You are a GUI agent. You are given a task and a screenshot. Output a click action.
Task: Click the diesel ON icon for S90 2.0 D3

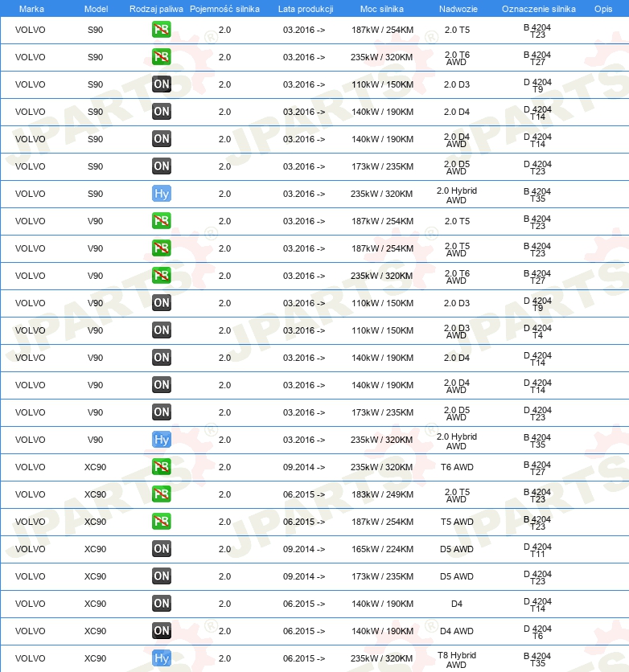click(x=161, y=84)
